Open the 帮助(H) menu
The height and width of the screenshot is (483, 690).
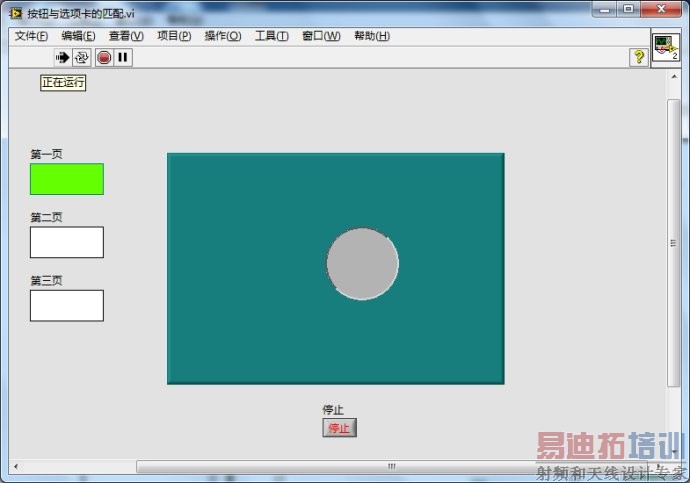click(372, 36)
